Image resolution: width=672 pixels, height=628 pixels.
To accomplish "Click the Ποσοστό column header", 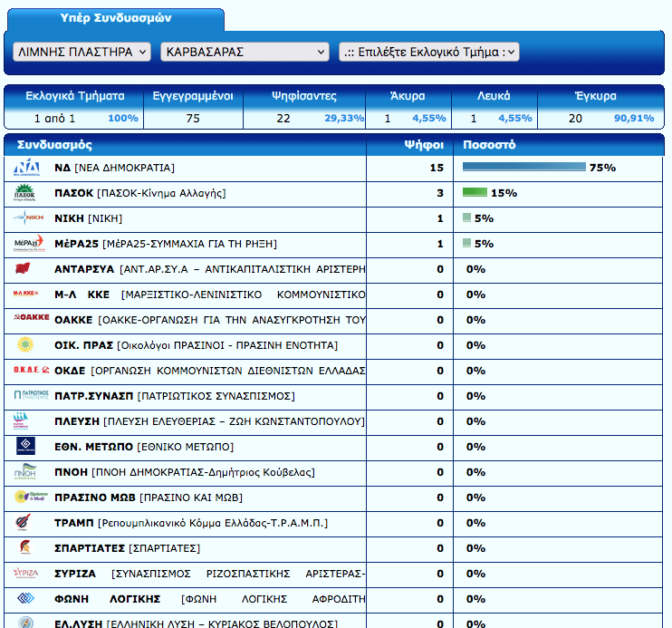I will 489,145.
